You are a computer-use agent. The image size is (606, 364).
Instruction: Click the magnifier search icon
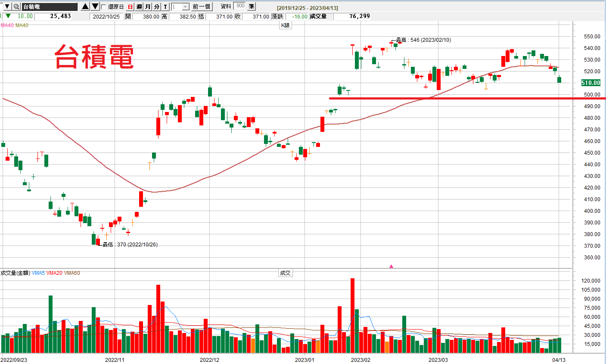click(16, 6)
